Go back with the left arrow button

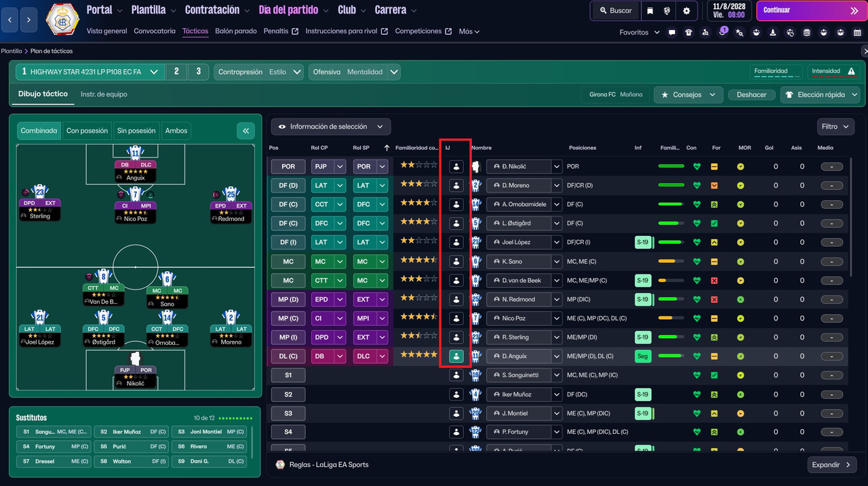pyautogui.click(x=9, y=20)
